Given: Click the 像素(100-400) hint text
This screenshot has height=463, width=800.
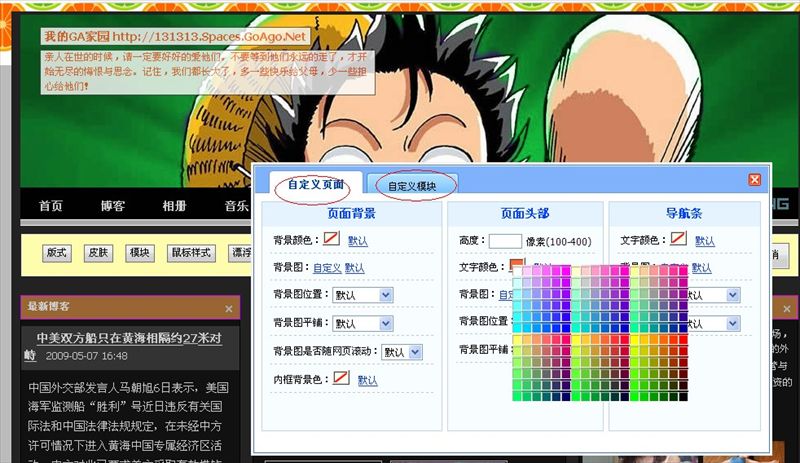Looking at the screenshot, I should tap(559, 241).
